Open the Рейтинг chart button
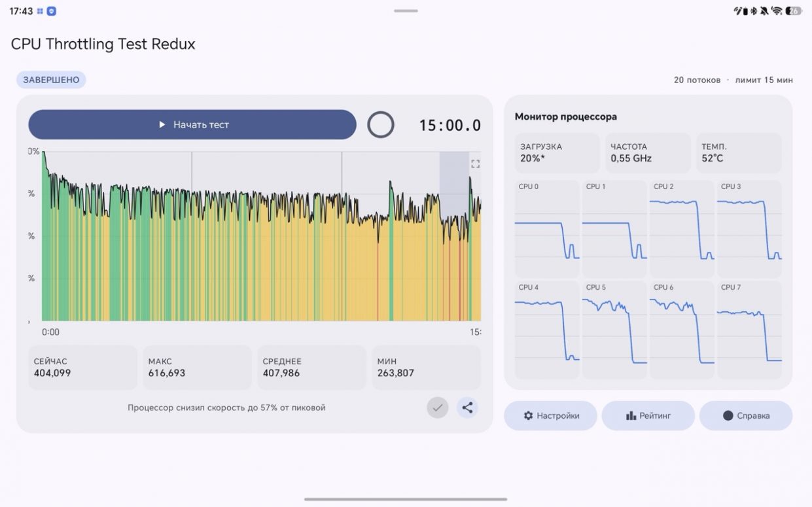Image resolution: width=812 pixels, height=507 pixels. [x=648, y=415]
